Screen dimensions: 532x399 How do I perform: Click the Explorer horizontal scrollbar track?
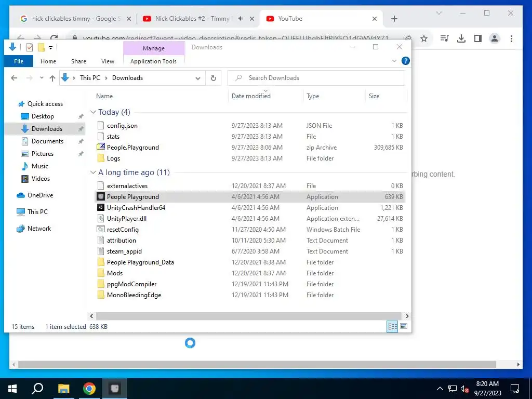(248, 316)
